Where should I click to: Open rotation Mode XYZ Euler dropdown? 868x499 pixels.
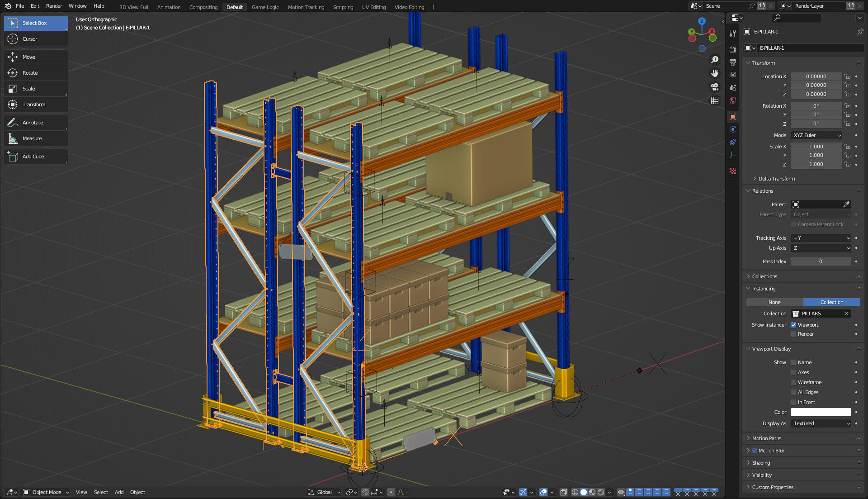click(x=816, y=135)
